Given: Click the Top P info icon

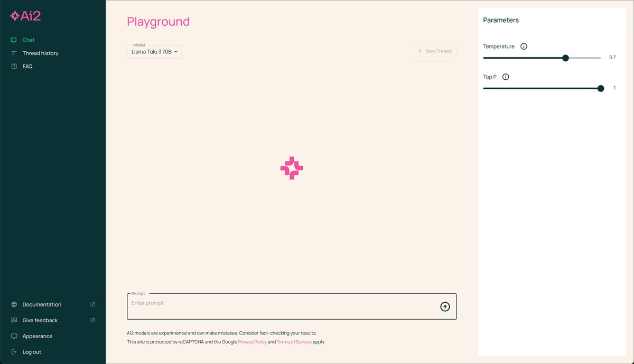Looking at the screenshot, I should tap(506, 77).
